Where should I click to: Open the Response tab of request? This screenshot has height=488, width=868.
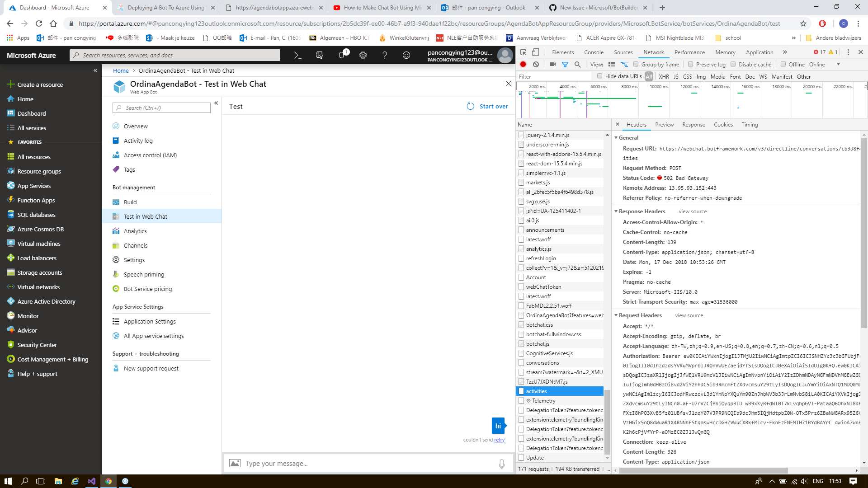[x=693, y=125]
